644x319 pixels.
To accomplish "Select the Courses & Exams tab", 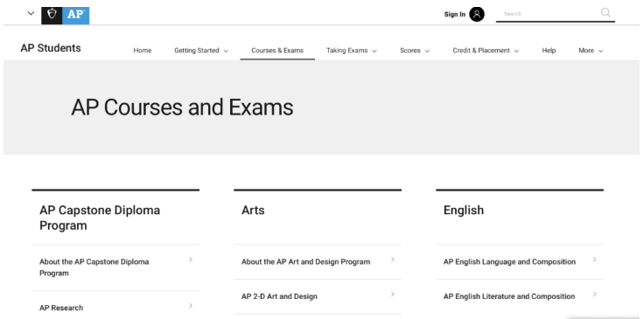I will pos(277,51).
